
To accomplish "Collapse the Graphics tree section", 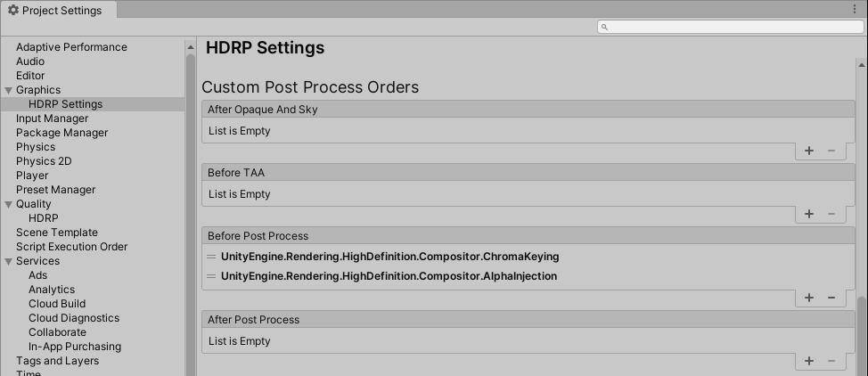I will [9, 90].
